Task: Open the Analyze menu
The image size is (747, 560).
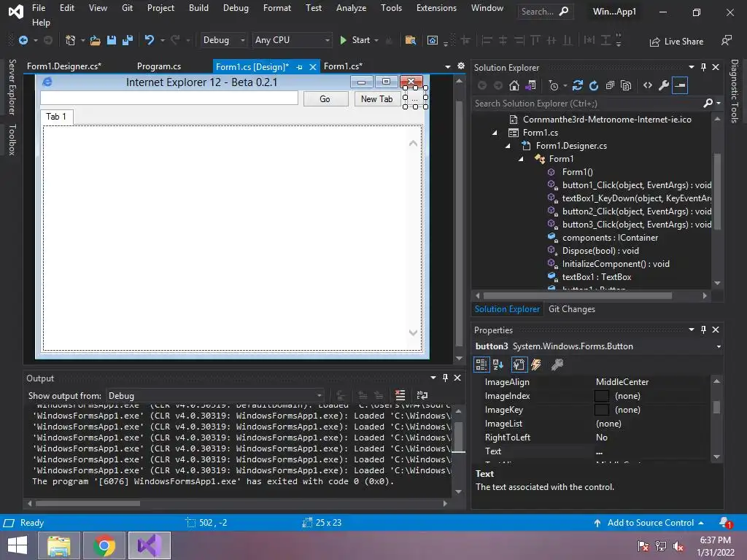Action: click(351, 7)
